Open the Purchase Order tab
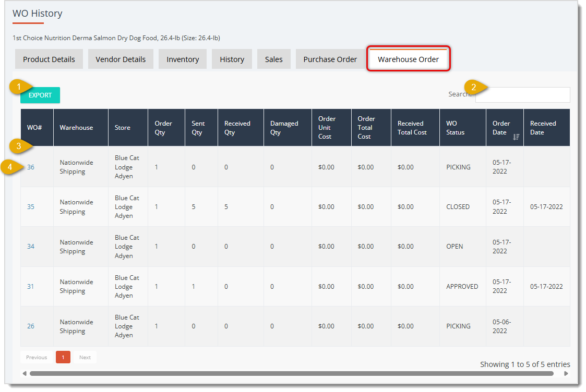Image resolution: width=586 pixels, height=392 pixels. click(330, 59)
